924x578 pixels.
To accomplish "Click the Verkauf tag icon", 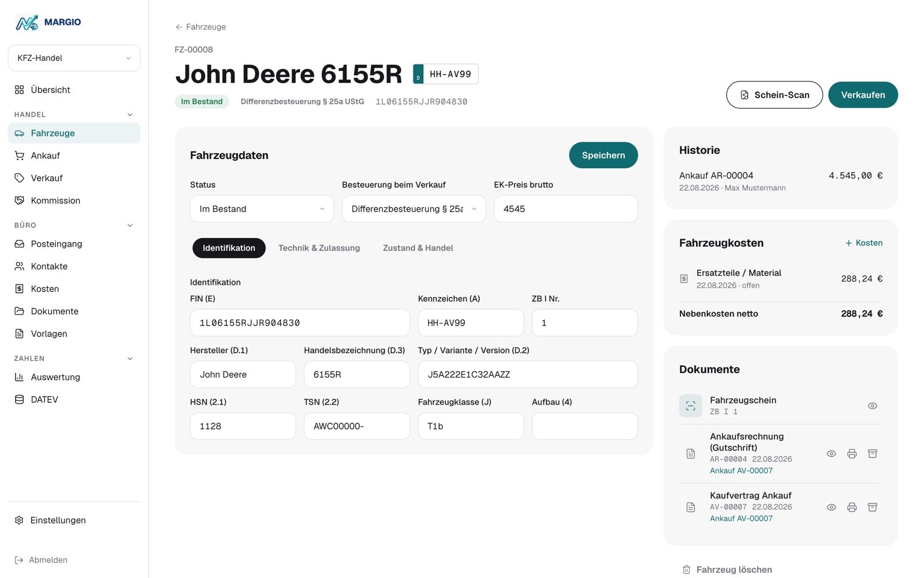I will coord(20,178).
